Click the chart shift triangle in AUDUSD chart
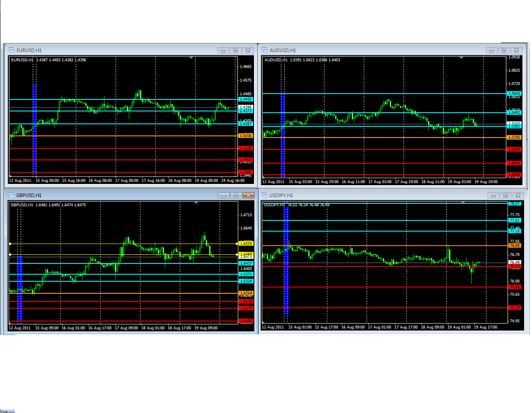This screenshot has width=532, height=413. pos(461,58)
